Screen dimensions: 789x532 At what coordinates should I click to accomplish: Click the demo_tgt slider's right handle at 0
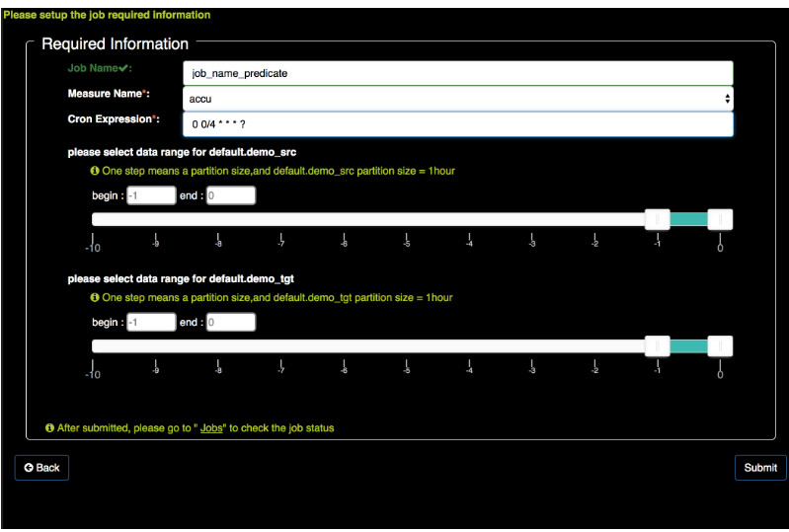(720, 346)
